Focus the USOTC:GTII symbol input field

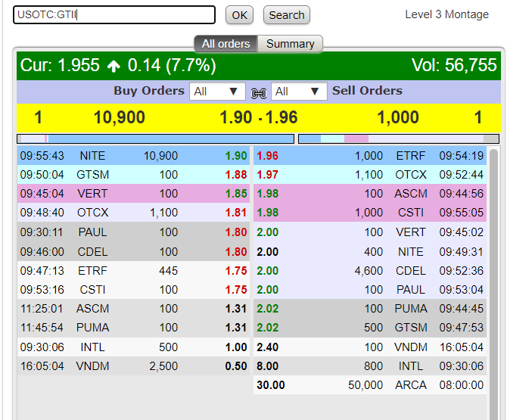click(114, 15)
